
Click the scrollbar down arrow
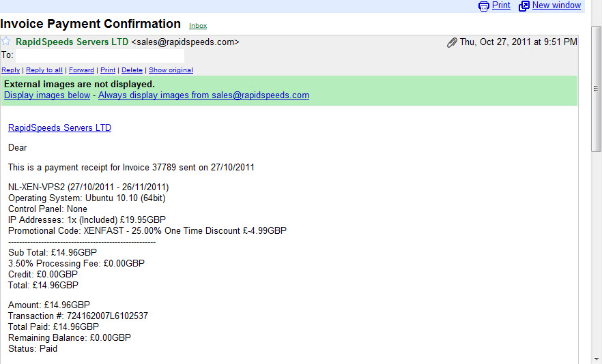(x=596, y=359)
